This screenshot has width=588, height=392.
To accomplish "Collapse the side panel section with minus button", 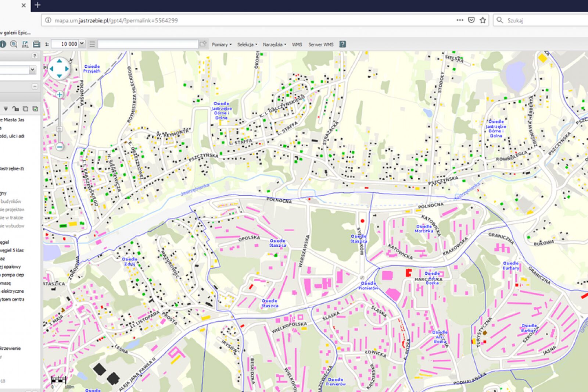I will [35, 86].
